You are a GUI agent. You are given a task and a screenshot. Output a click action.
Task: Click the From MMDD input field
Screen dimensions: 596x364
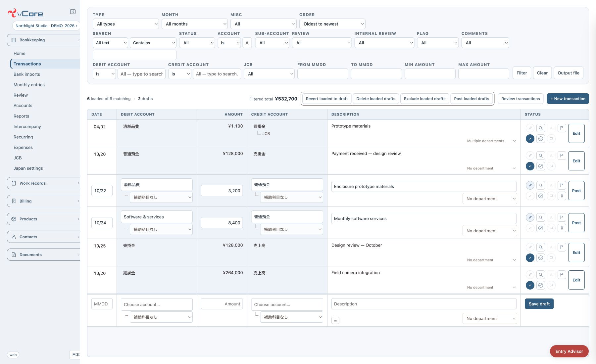323,74
